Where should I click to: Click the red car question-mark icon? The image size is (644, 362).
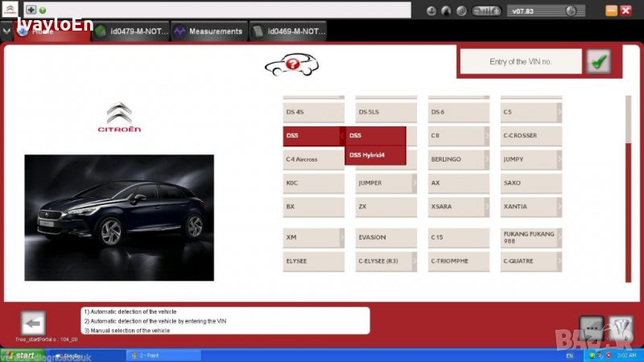pyautogui.click(x=291, y=64)
